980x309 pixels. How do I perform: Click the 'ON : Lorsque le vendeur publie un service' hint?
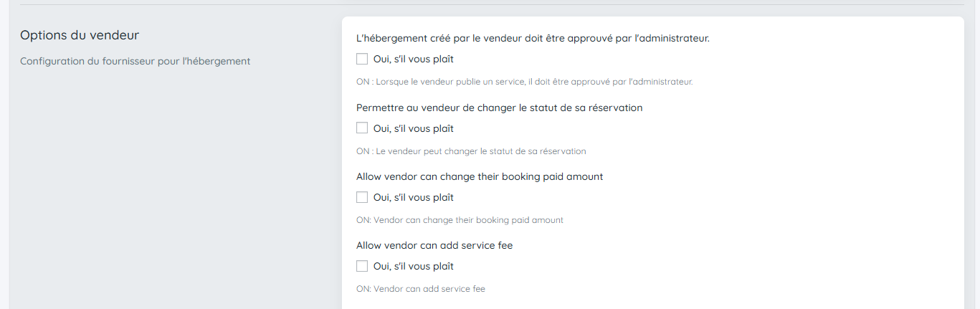pos(524,82)
